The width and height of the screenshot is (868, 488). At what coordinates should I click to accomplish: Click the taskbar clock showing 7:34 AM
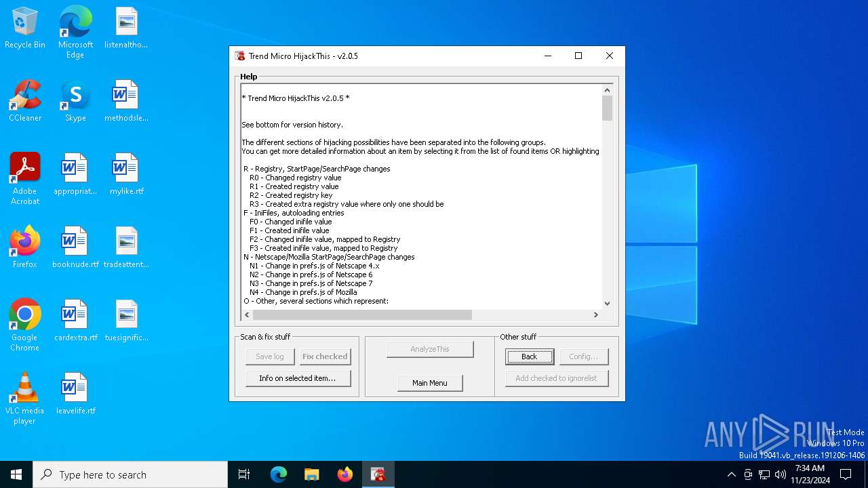coord(810,474)
